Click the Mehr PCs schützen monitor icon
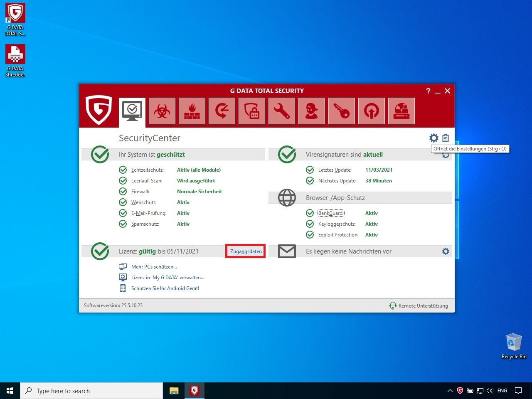The image size is (532, 399). [123, 267]
